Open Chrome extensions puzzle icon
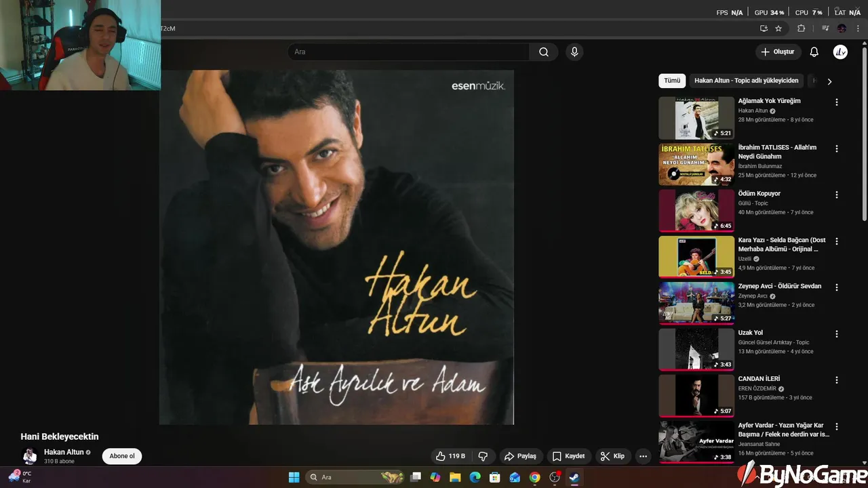The height and width of the screenshot is (488, 868). point(801,28)
